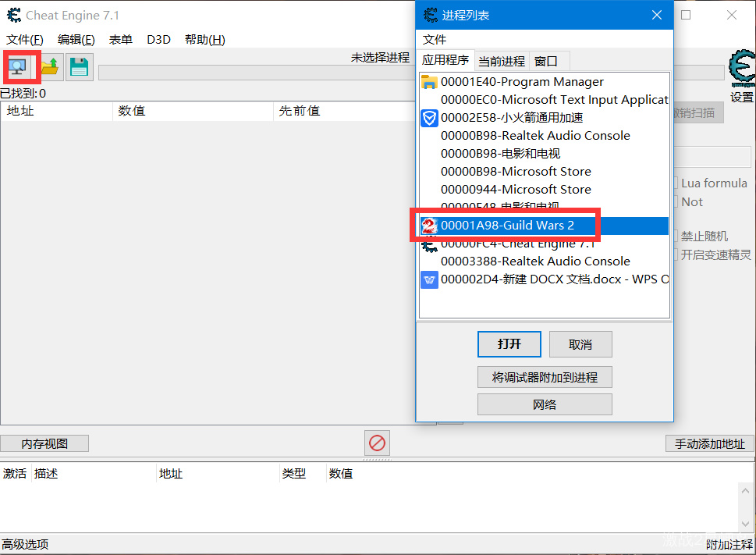Open the D3D menu
Viewport: 756px width, 555px height.
click(158, 40)
